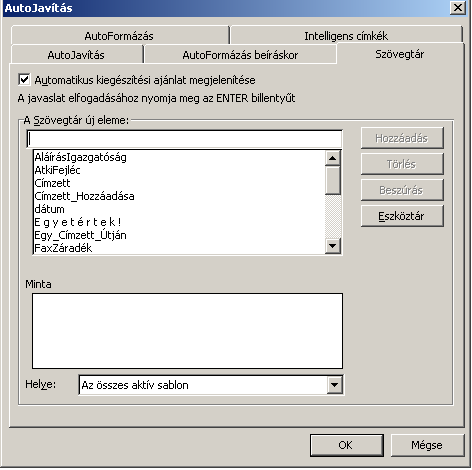
Task: Switch to the AutoFormázás tab
Action: (119, 36)
